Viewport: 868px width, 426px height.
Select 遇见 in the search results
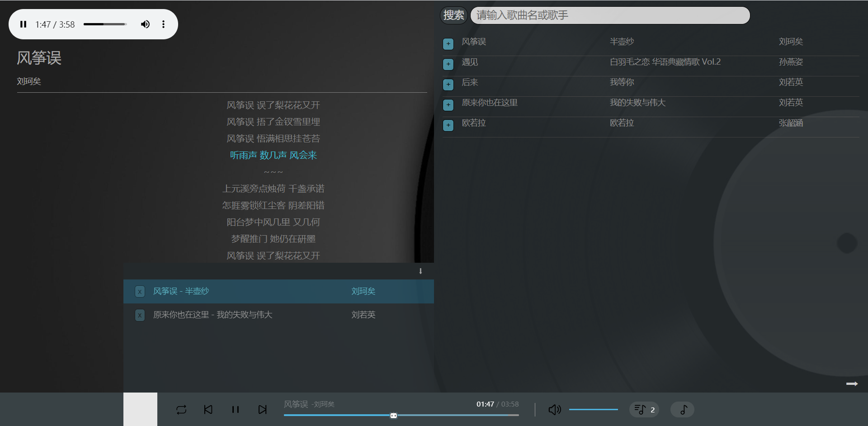coord(469,62)
